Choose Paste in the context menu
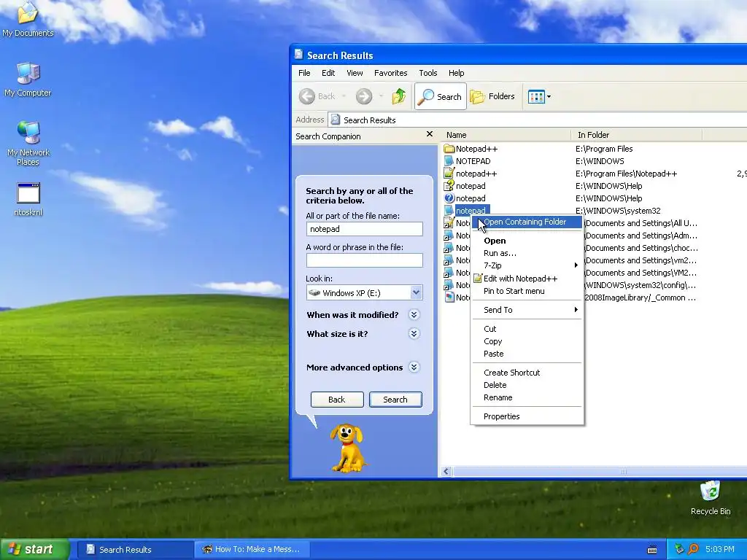This screenshot has height=560, width=747. click(x=527, y=354)
